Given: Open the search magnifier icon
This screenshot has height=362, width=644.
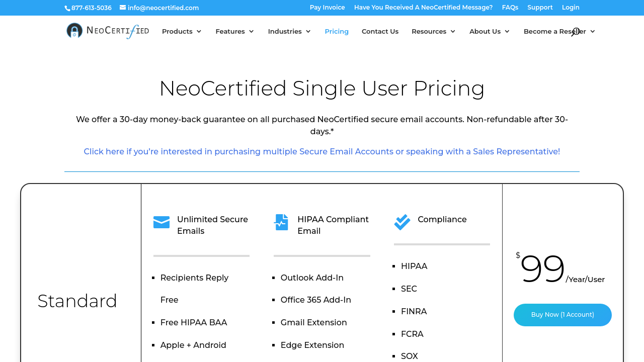Looking at the screenshot, I should [x=576, y=32].
